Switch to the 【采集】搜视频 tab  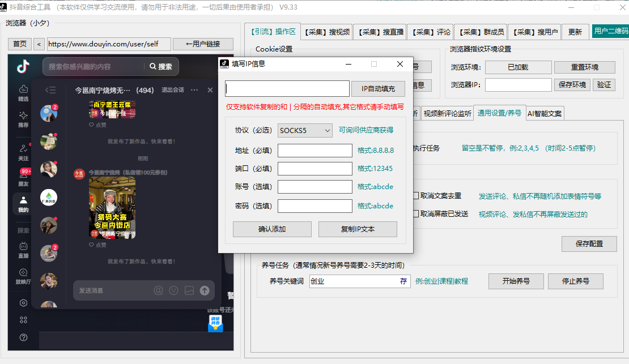tap(327, 32)
